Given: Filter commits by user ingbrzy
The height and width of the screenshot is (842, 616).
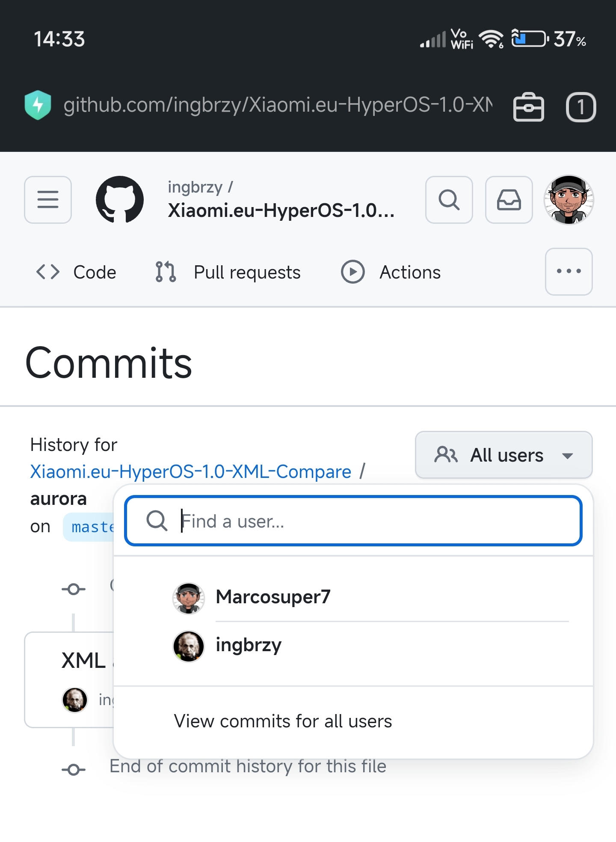Looking at the screenshot, I should [x=353, y=646].
